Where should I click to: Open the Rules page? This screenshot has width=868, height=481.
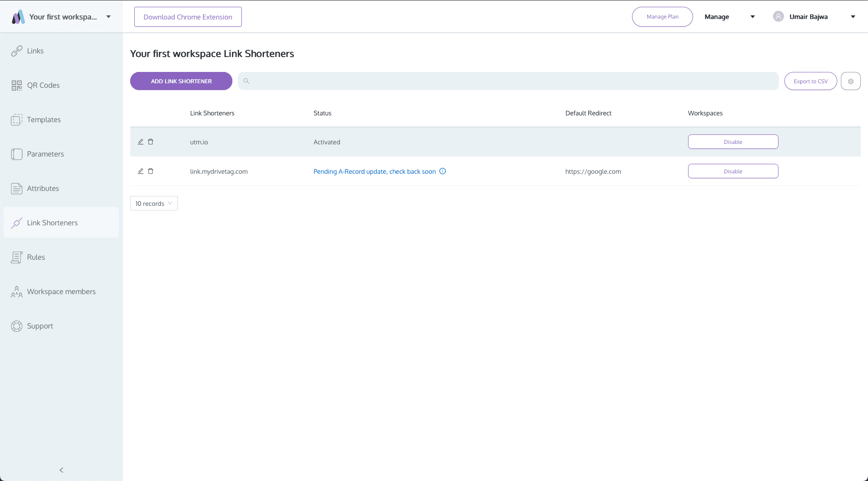pos(36,257)
